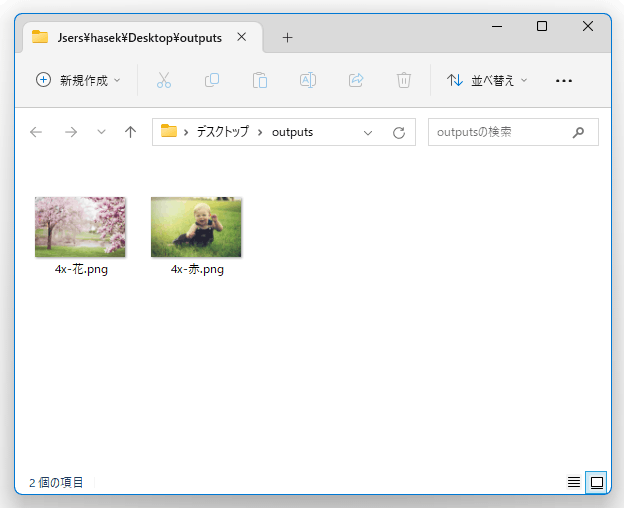Click the Share icon in toolbar
This screenshot has height=508, width=624.
click(x=356, y=80)
